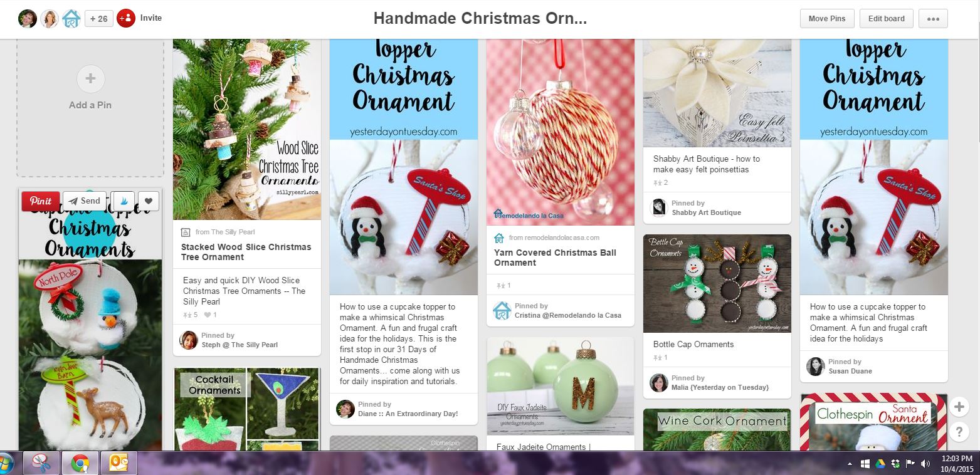Screen dimensions: 980x475
Task: Click the Add a Pin plus icon
Action: (90, 79)
